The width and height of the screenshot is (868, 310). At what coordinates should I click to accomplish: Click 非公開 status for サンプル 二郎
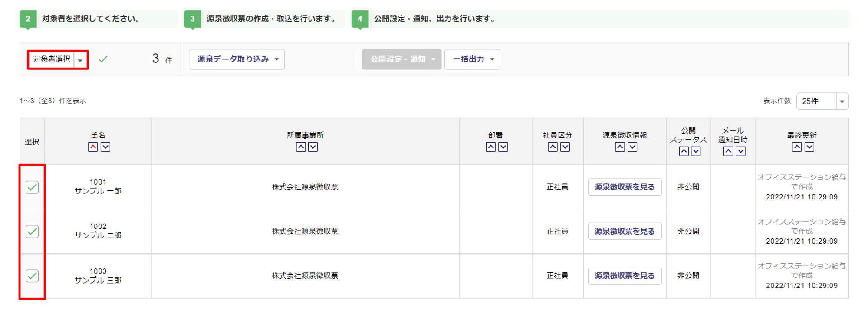click(x=688, y=231)
